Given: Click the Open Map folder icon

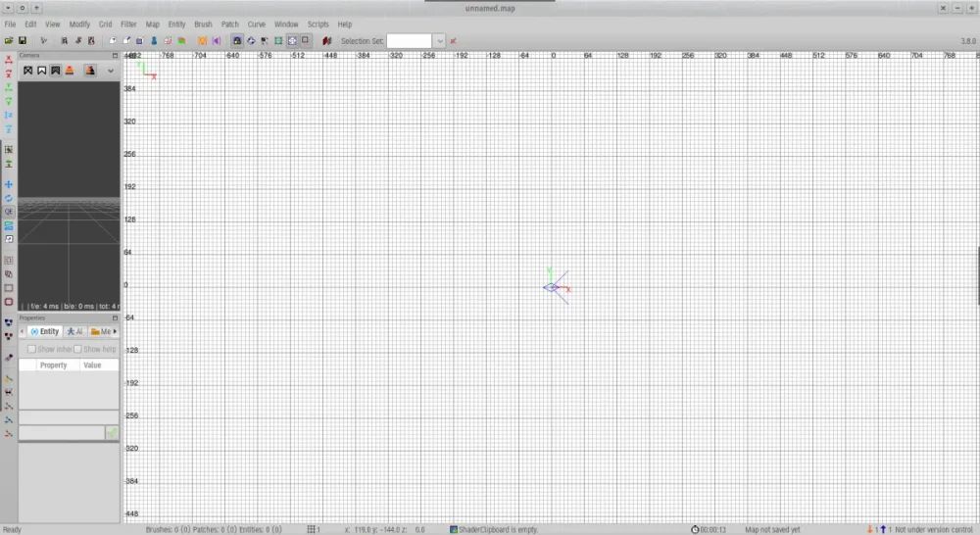Looking at the screenshot, I should (x=9, y=40).
